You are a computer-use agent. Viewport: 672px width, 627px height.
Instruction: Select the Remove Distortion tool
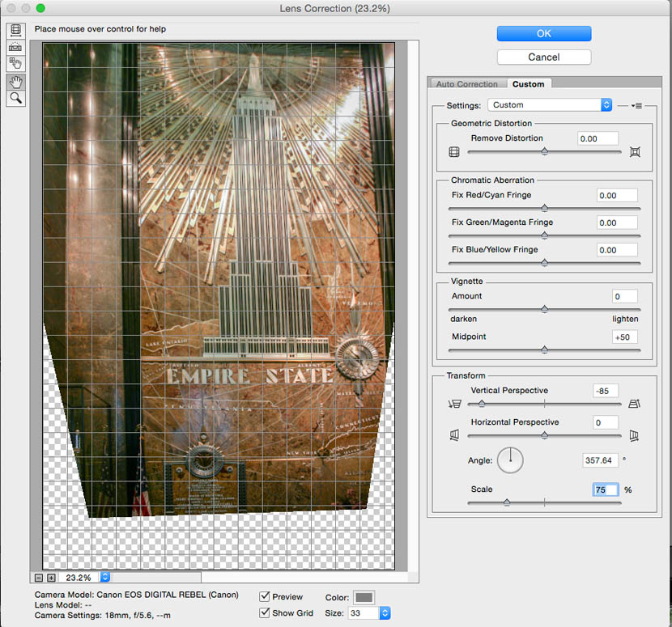pos(16,30)
